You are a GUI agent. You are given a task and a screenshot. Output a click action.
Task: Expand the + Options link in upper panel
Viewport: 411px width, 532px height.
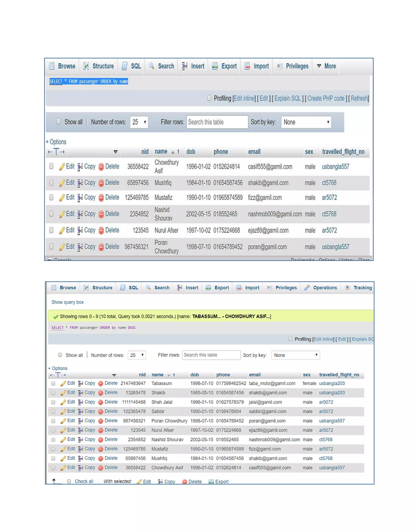pos(56,142)
